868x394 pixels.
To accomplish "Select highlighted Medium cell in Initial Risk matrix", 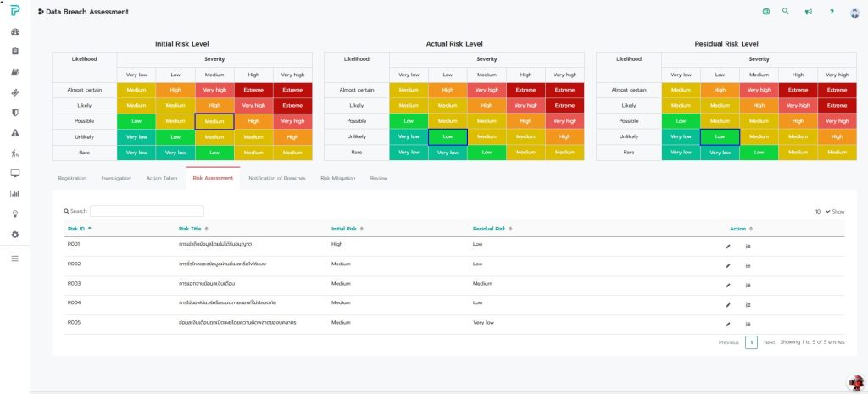I will coord(214,121).
